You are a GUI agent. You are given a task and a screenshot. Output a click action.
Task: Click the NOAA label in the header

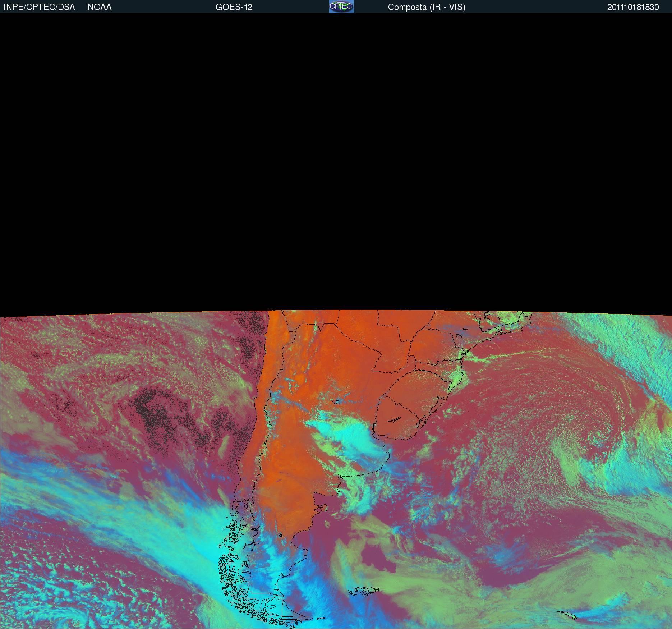click(100, 7)
